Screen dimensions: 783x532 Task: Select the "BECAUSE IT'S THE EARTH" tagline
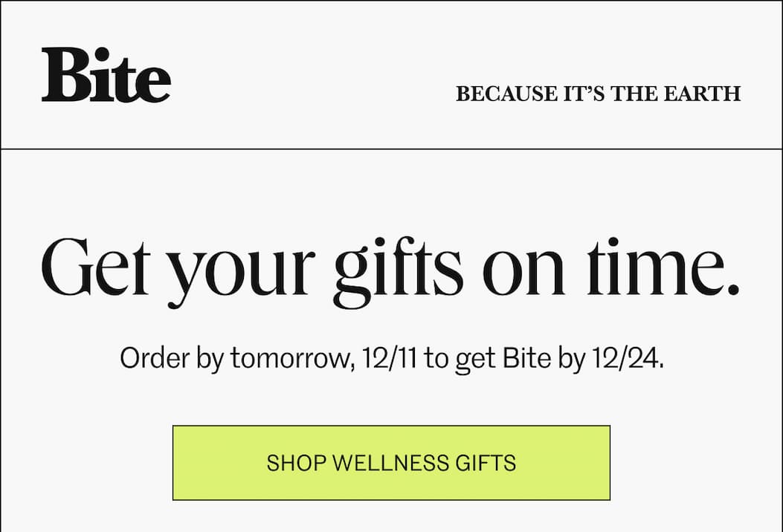pos(597,94)
